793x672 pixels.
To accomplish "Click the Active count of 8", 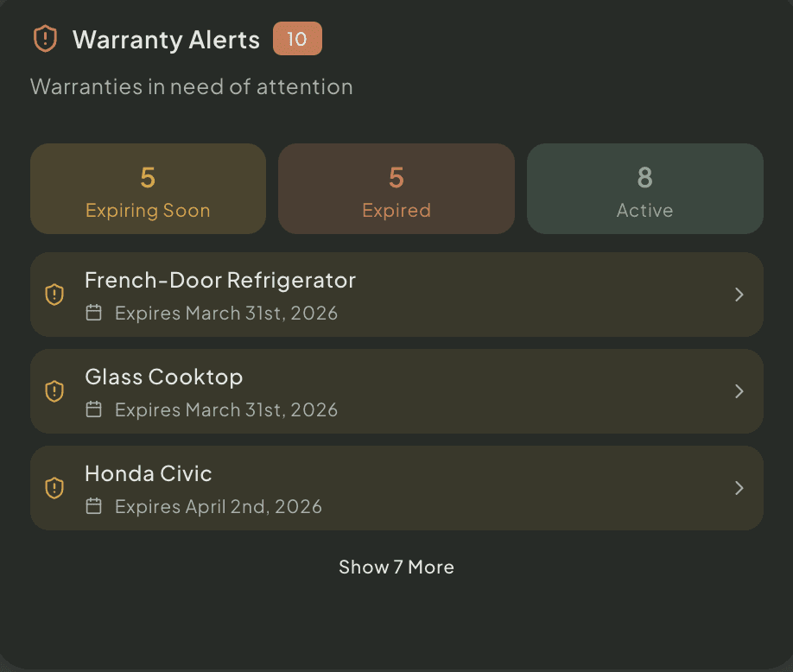I will [x=644, y=176].
